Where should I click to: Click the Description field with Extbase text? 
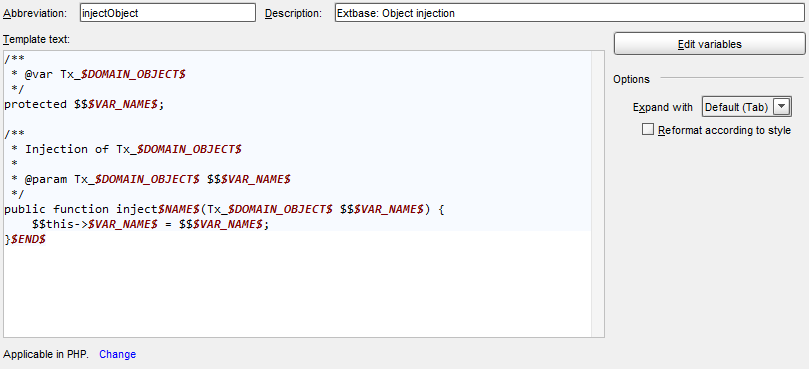click(x=569, y=13)
